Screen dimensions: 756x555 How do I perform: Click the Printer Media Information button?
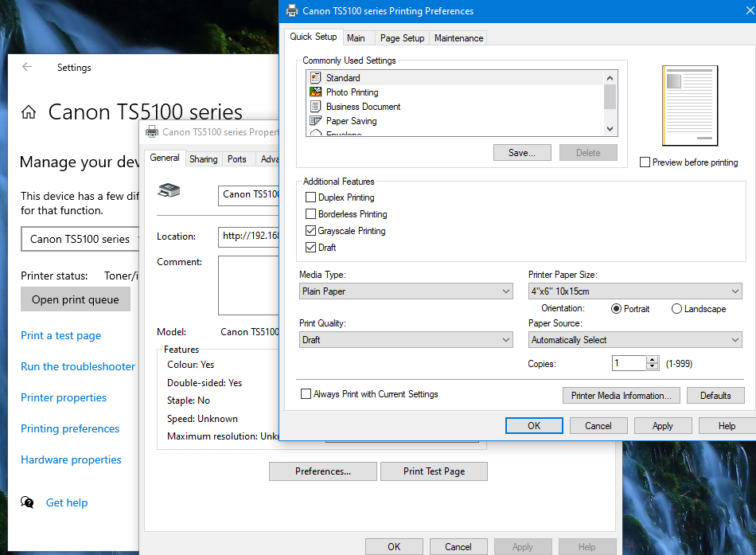coord(621,396)
